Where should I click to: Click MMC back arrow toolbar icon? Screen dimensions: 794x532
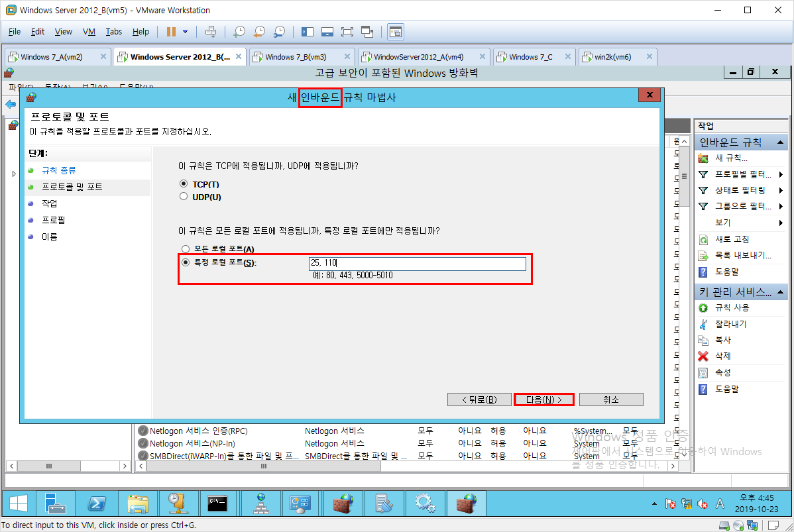[x=11, y=104]
